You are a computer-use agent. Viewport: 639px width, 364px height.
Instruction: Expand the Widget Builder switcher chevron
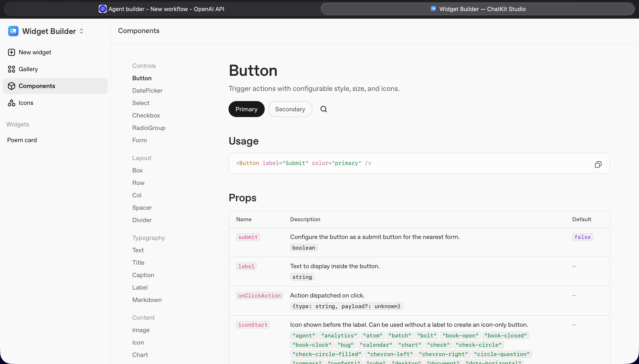click(x=81, y=31)
